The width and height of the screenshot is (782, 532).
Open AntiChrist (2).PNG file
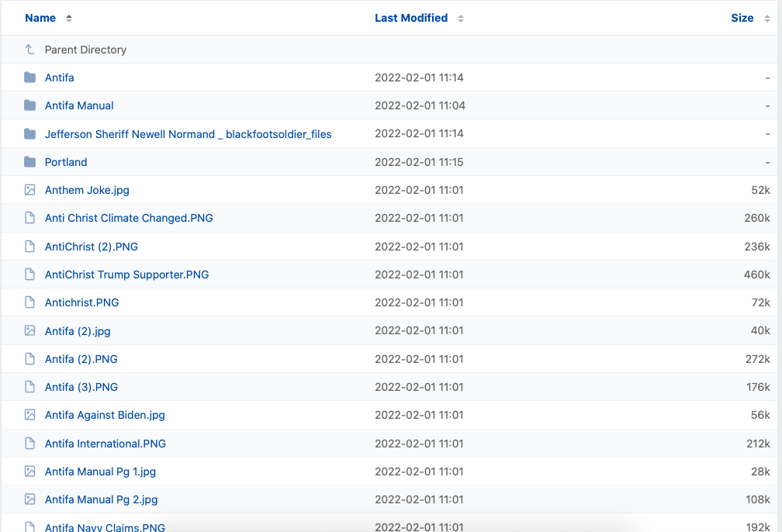point(92,247)
